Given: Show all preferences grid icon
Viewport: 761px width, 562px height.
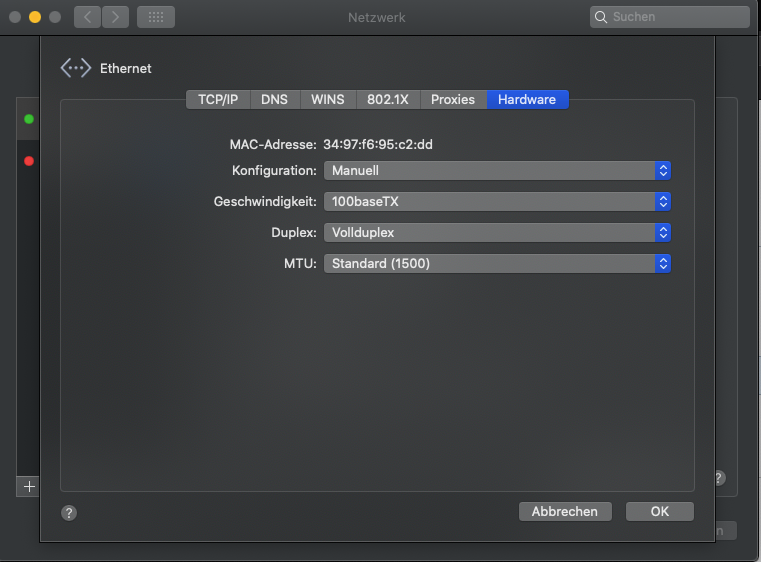Looking at the screenshot, I should point(155,17).
